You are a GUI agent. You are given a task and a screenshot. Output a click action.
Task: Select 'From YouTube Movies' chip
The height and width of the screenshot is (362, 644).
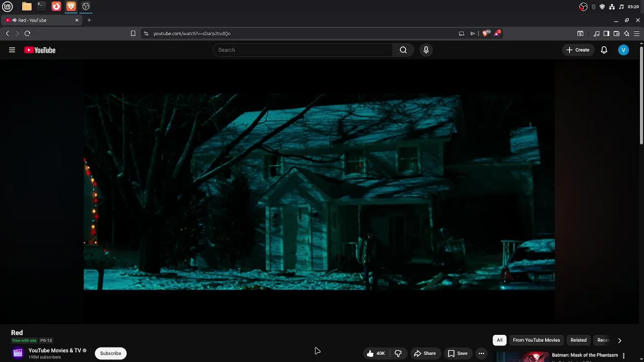(x=536, y=340)
